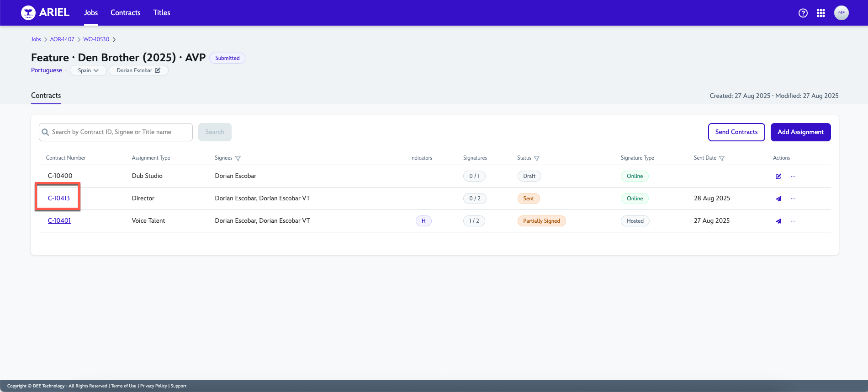The height and width of the screenshot is (392, 868).
Task: Click send icon for Voice Talent contract
Action: 778,221
